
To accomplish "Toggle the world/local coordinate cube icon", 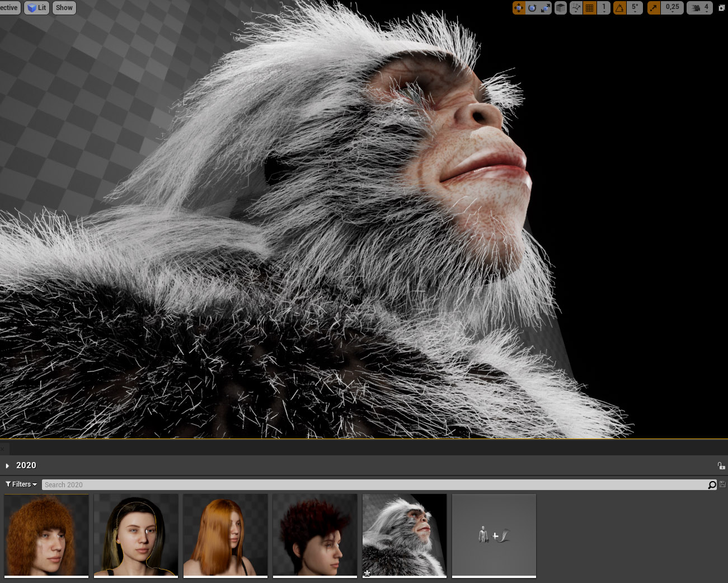I will pyautogui.click(x=561, y=8).
